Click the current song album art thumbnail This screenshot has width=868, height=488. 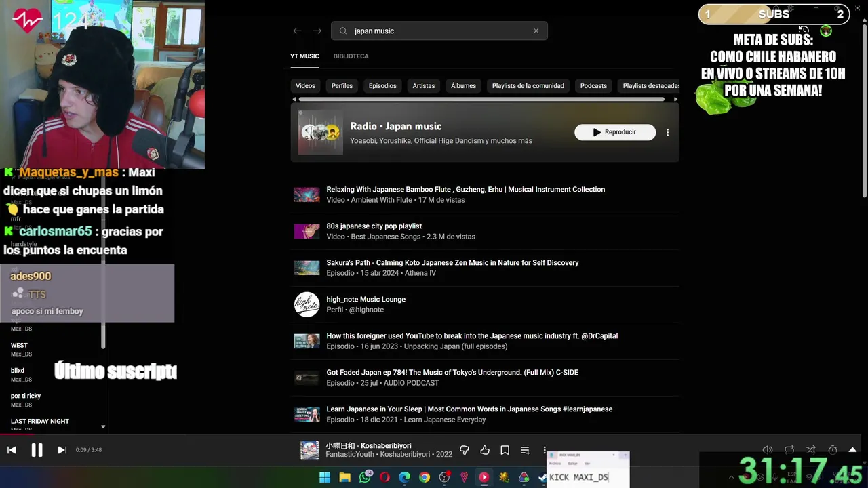coord(309,450)
